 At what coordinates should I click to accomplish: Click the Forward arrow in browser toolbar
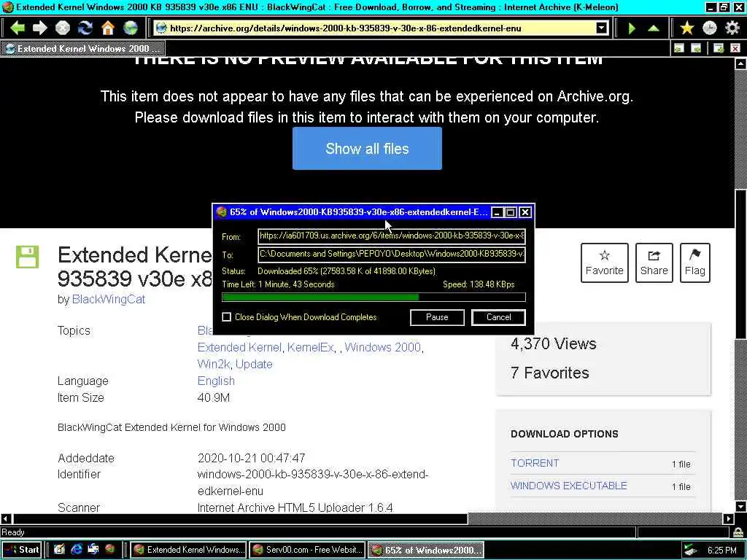click(x=40, y=28)
